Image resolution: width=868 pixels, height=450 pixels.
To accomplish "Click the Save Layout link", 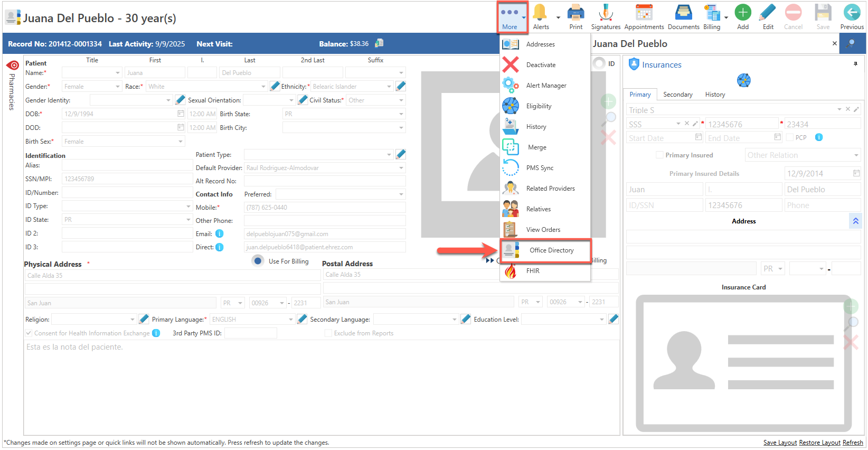I will coord(780,443).
